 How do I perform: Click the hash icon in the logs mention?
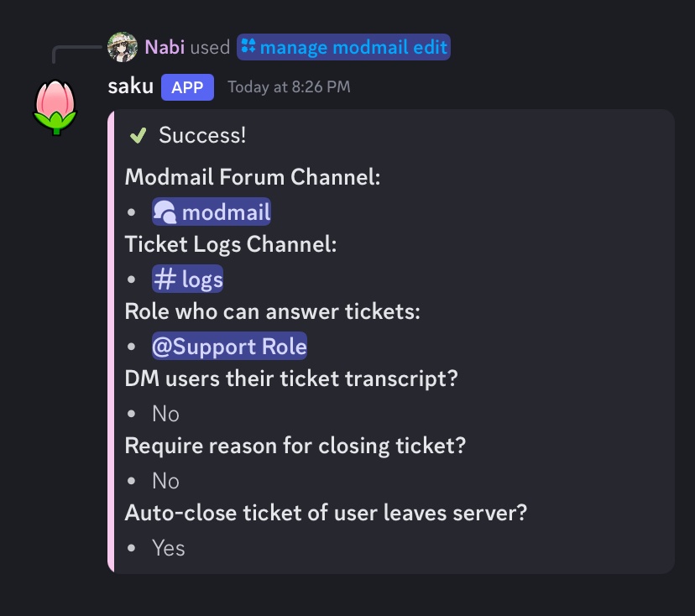(x=165, y=279)
